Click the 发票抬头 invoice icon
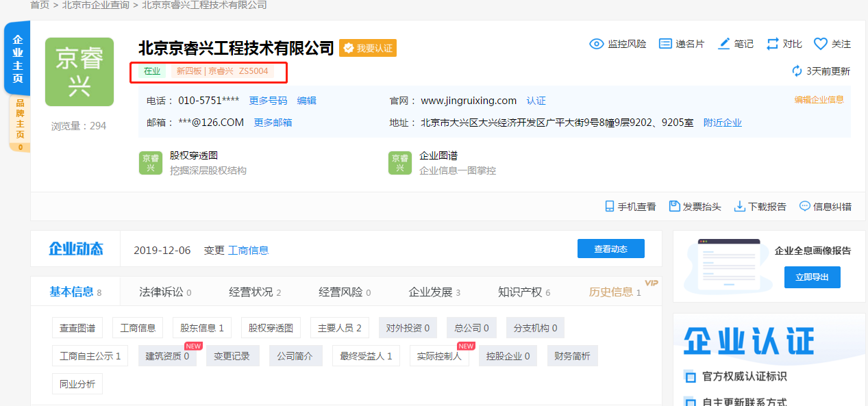Image resolution: width=868 pixels, height=406 pixels. click(x=674, y=206)
